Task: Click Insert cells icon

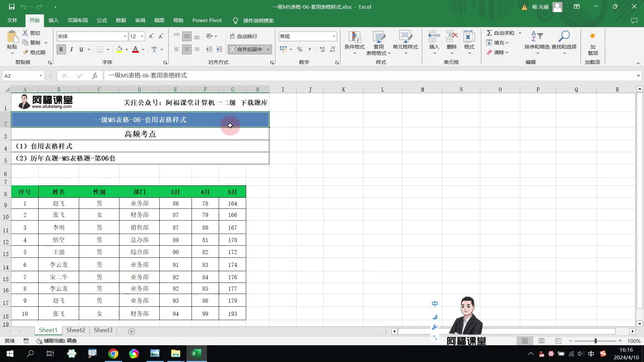Action: [x=434, y=37]
